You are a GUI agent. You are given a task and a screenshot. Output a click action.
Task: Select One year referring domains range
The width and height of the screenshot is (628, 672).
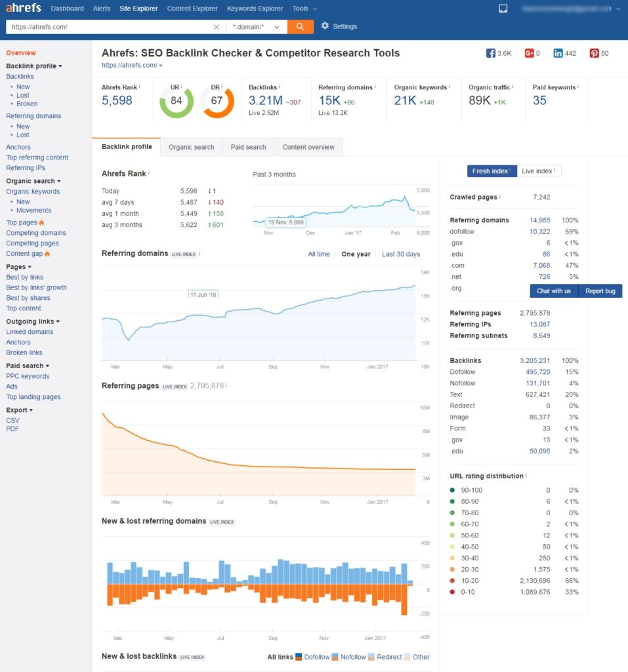tap(356, 254)
